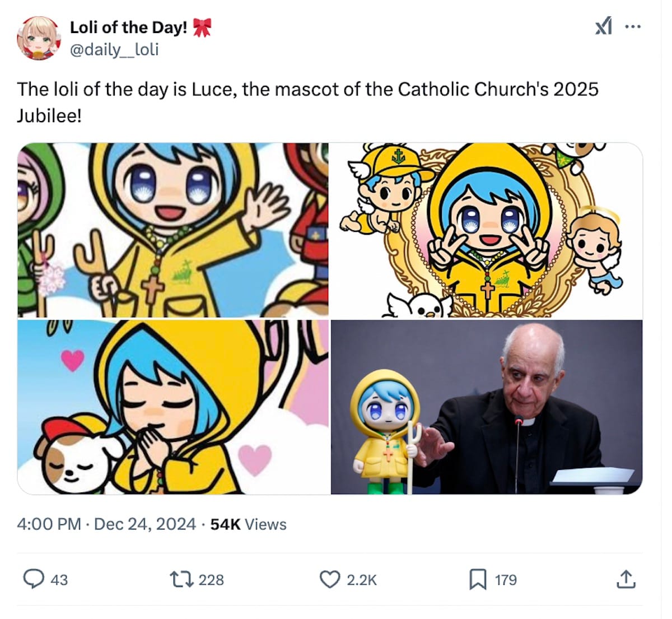Click the 4:00 PM Dec 24, 2024 timestamp
The width and height of the screenshot is (672, 619).
click(106, 524)
